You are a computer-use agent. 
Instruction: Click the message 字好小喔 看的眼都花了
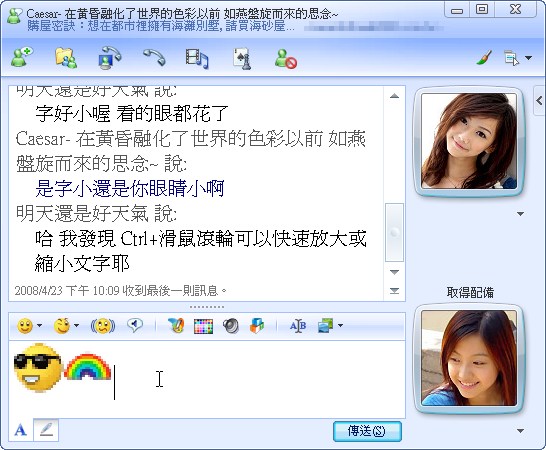(x=132, y=114)
